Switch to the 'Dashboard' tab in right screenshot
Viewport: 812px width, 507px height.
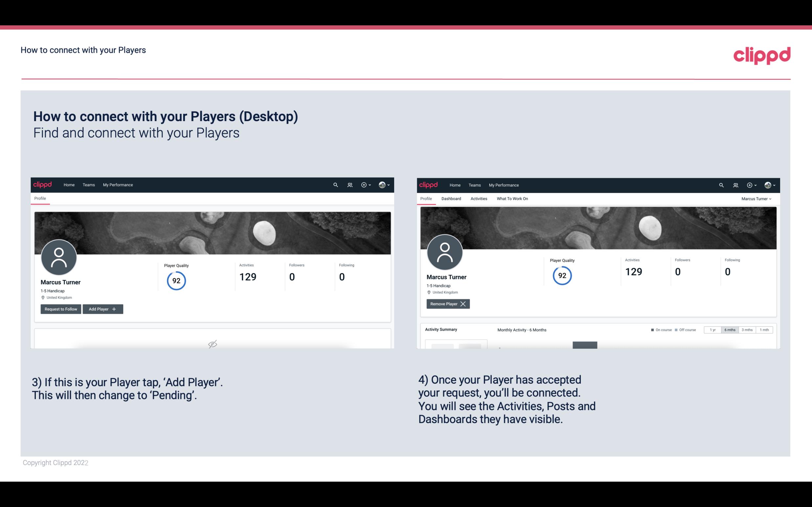[451, 199]
